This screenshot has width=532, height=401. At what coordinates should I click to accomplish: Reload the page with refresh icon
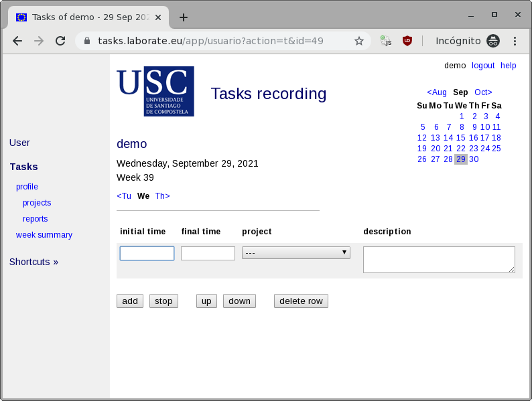click(x=60, y=41)
